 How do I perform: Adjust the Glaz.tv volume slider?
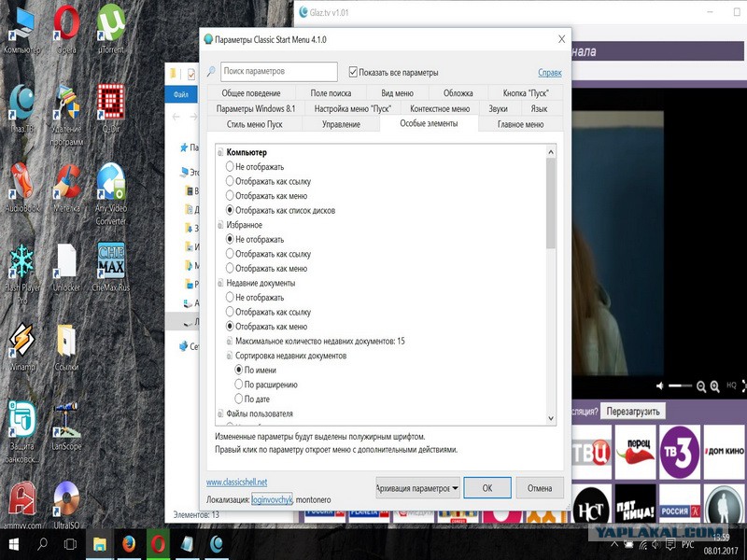click(681, 385)
